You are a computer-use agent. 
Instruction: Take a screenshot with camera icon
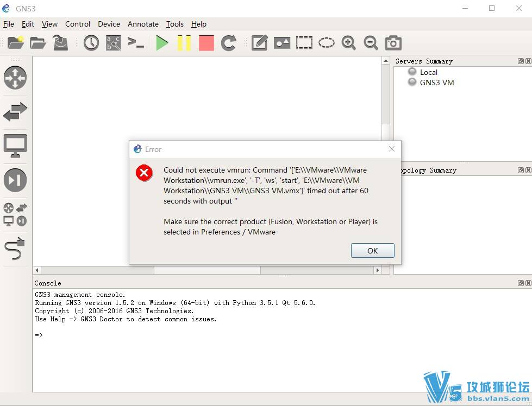point(393,43)
